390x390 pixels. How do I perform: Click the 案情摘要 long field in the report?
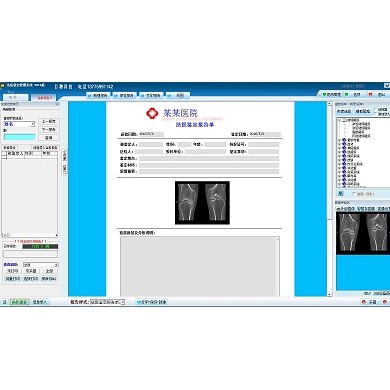pos(209,171)
